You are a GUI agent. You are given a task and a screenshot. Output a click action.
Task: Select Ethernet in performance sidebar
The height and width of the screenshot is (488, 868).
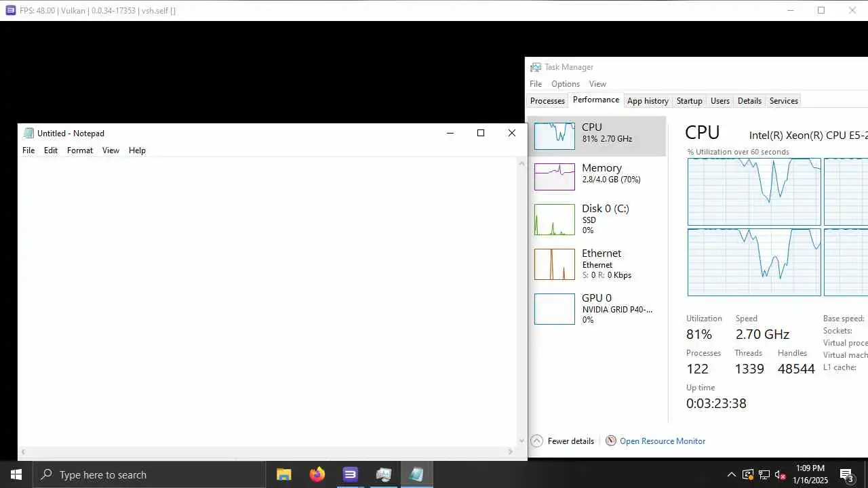(597, 264)
